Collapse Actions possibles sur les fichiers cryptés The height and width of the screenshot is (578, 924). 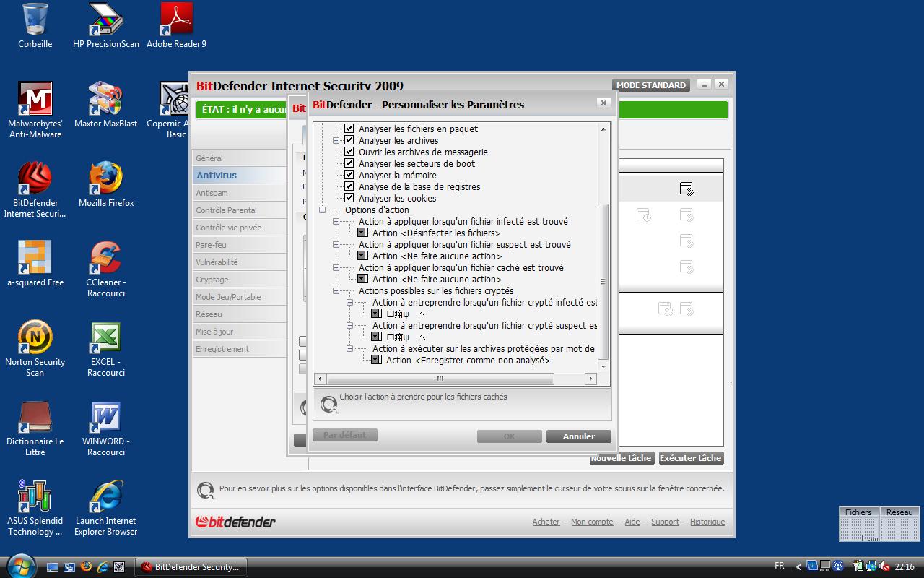click(x=336, y=290)
